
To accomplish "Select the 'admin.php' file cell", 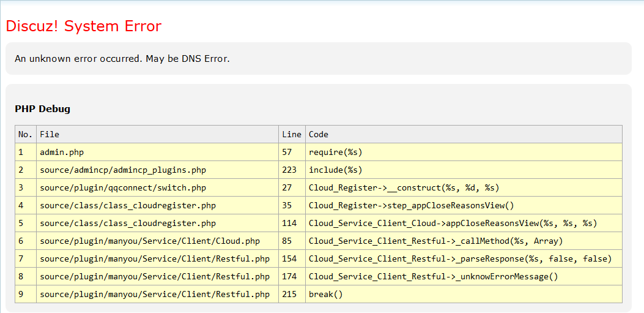I will (157, 152).
